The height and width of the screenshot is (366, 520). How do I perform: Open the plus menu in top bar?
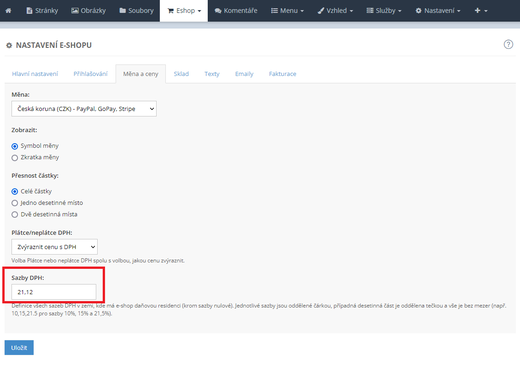481,11
